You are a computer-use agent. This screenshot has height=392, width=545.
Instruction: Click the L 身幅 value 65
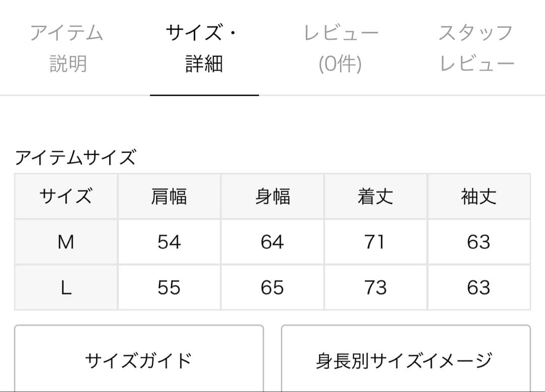click(272, 288)
